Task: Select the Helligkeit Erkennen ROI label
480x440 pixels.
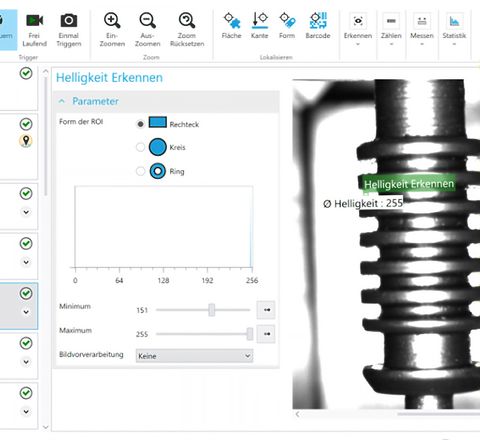Action: (409, 184)
